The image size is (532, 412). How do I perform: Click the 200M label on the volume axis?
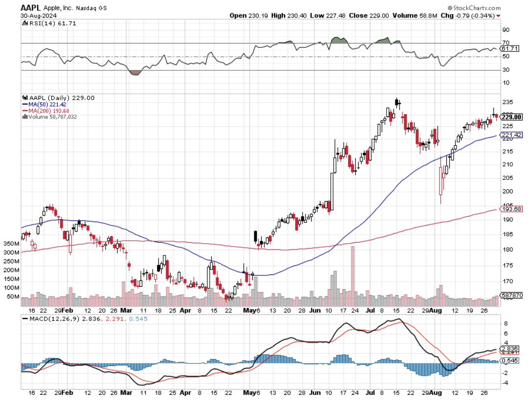point(11,270)
